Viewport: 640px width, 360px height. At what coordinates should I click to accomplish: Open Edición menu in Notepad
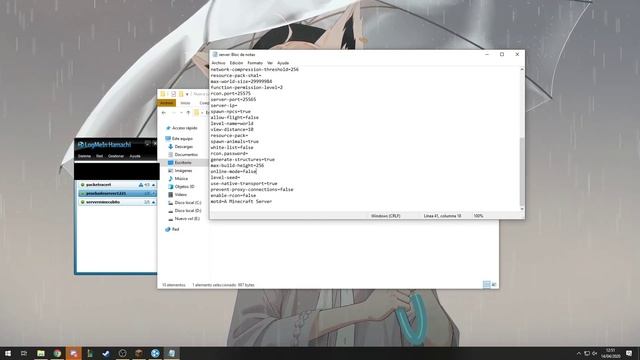click(x=236, y=63)
